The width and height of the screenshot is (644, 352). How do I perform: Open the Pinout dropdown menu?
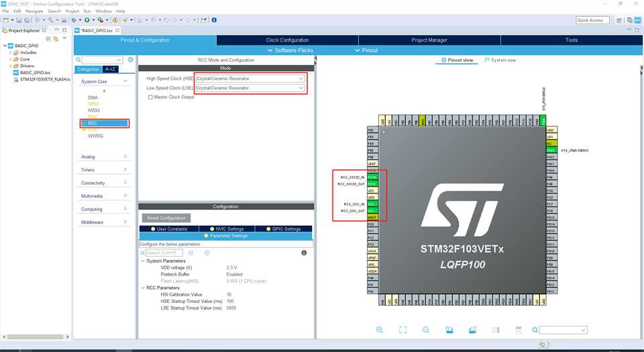[366, 50]
